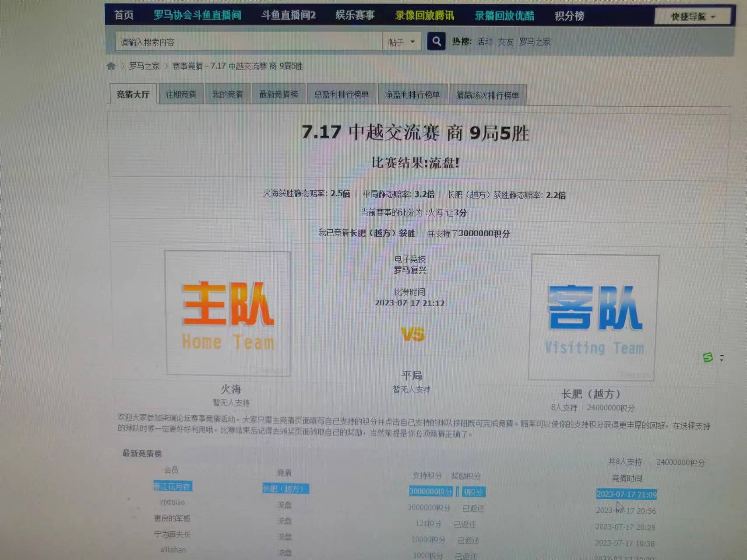Open 录像回放腾讯 in the navigation bar
This screenshot has height=560, width=747.
[423, 16]
